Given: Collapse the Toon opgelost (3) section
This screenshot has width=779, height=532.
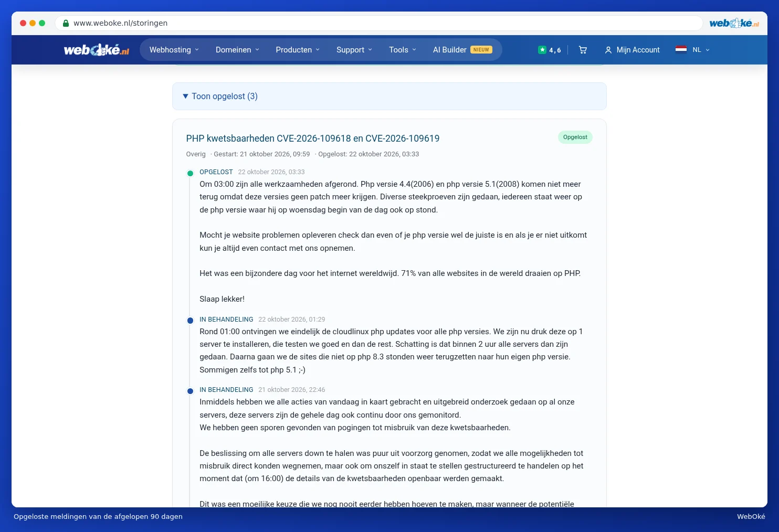Looking at the screenshot, I should point(389,96).
